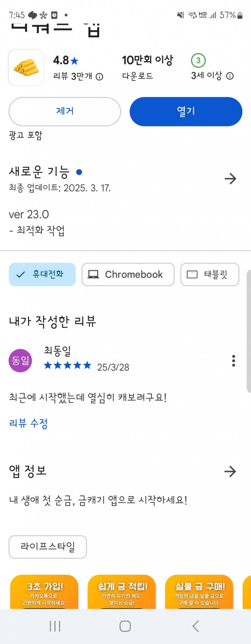
Task: Tap the gold bars app icon
Action: pyautogui.click(x=26, y=68)
